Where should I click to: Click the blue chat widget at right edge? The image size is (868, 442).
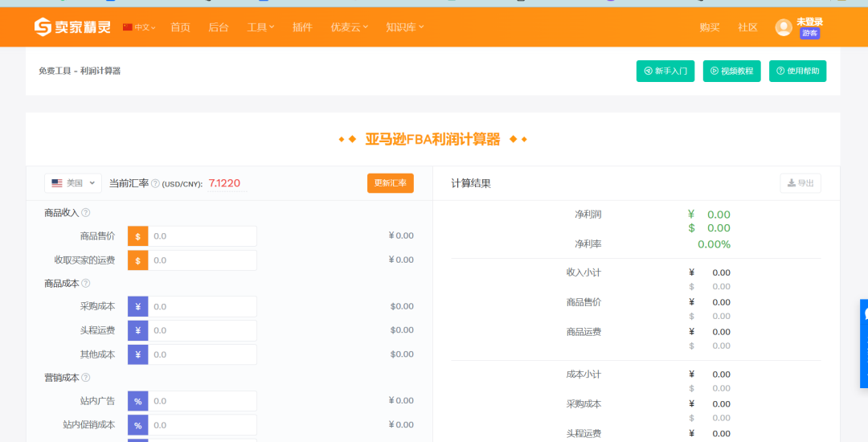click(x=863, y=343)
